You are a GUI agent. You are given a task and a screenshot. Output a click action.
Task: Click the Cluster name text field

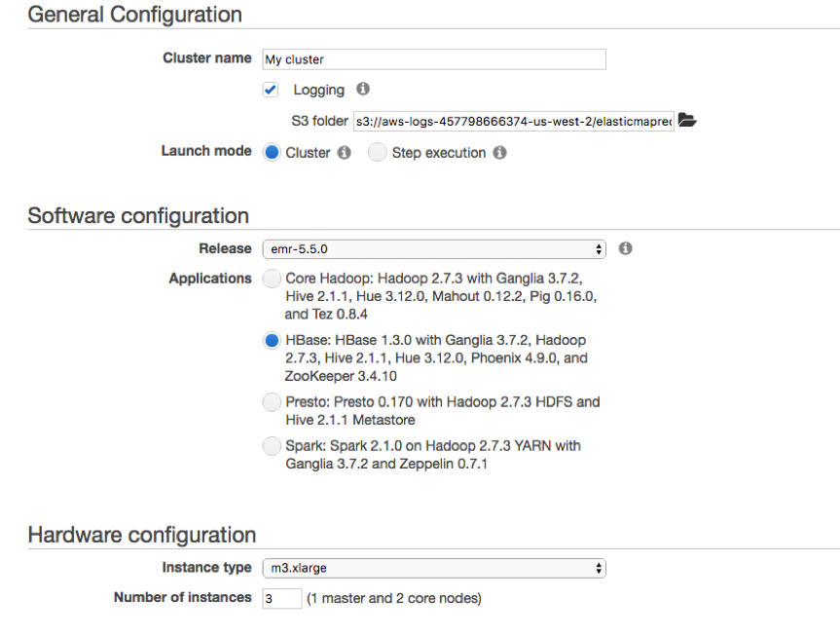point(434,59)
